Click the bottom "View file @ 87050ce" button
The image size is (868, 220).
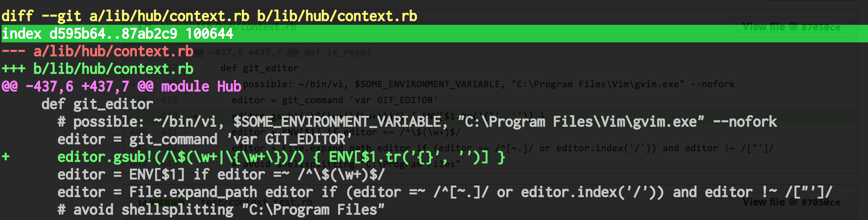click(791, 202)
